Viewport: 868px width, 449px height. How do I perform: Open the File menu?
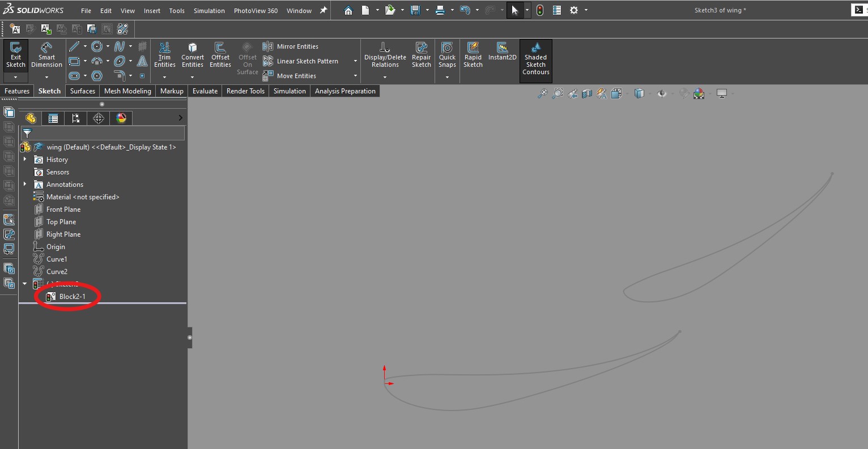click(86, 10)
